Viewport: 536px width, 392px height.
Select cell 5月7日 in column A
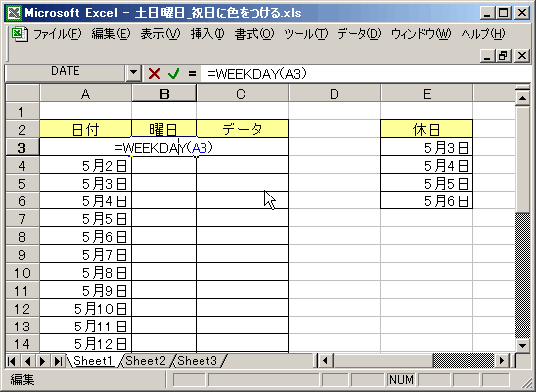coord(85,255)
